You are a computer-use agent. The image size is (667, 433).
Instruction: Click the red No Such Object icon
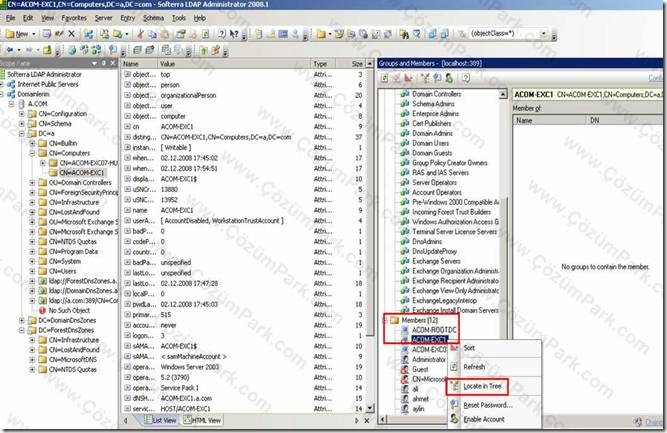(42, 311)
